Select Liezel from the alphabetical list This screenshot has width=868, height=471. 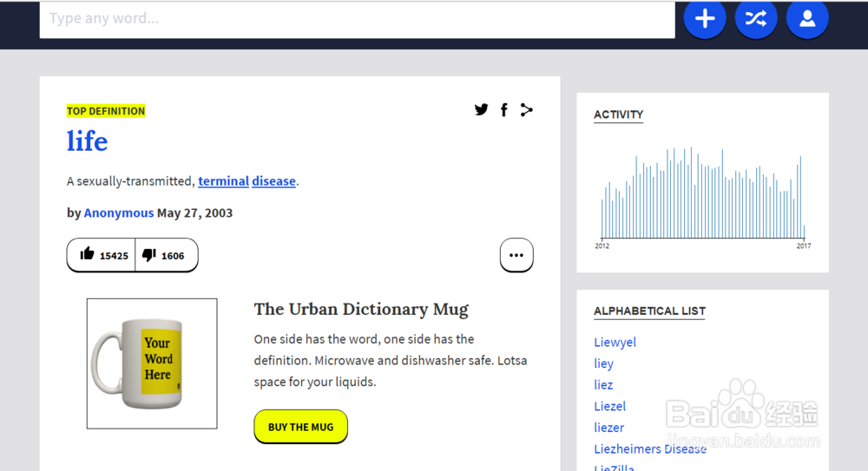(609, 406)
